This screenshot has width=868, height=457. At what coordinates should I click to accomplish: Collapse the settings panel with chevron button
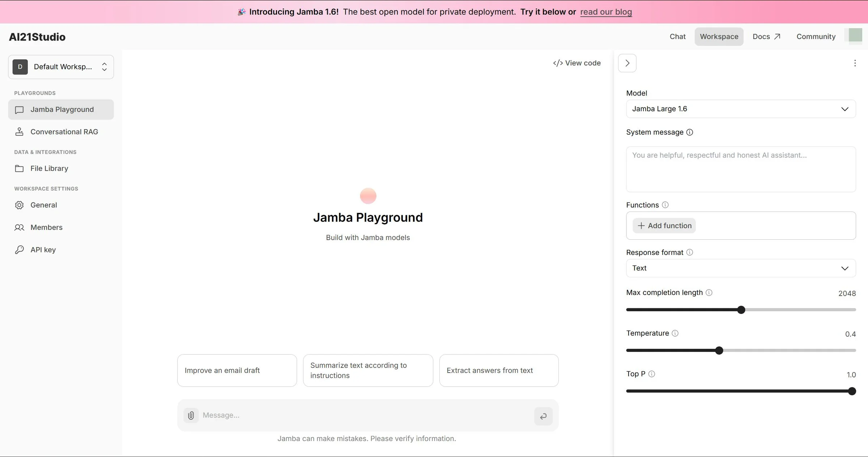coord(627,63)
